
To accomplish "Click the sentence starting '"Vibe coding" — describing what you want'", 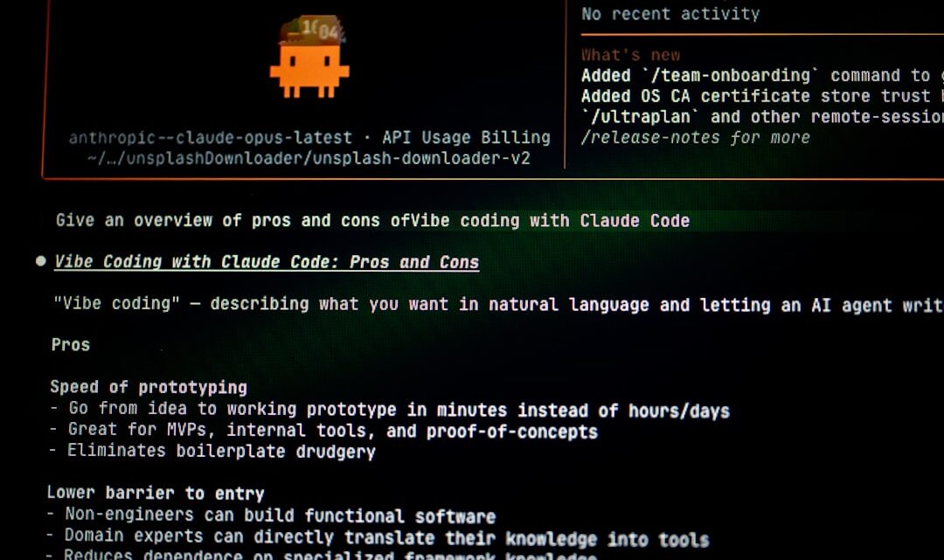I will click(x=498, y=305).
